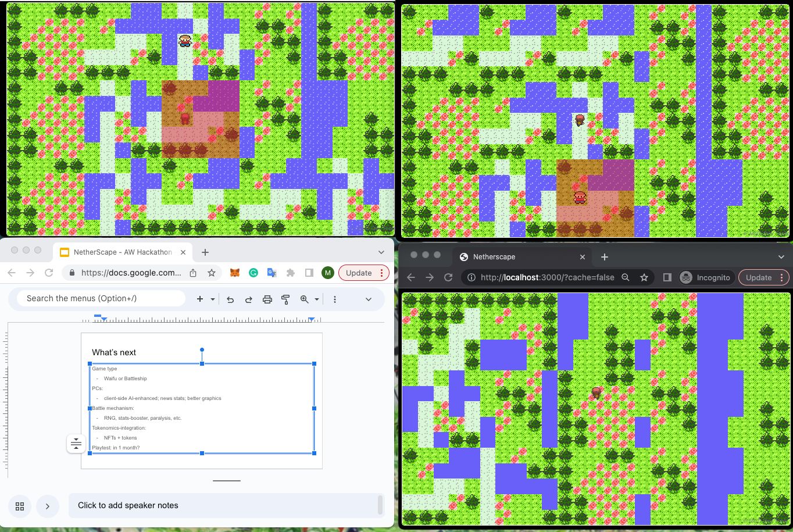Open the zoom level dropdown arrow
Screen dimensions: 793x532
coord(317,299)
